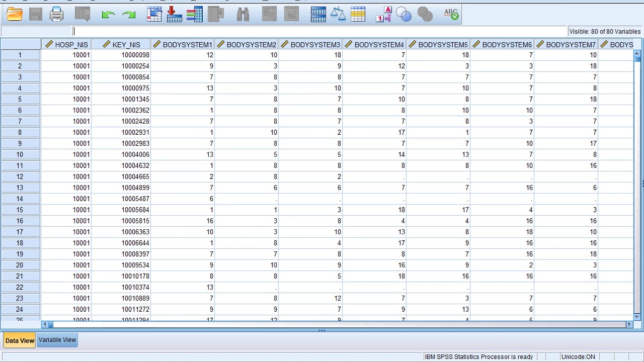The image size is (644, 362).
Task: Click the Split file icon
Action: pyautogui.click(x=318, y=14)
